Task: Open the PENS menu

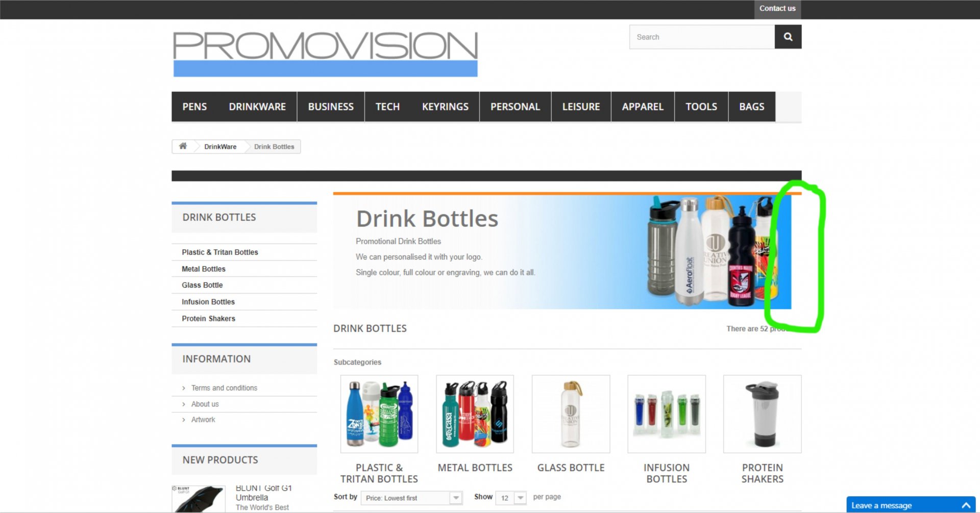Action: 194,107
